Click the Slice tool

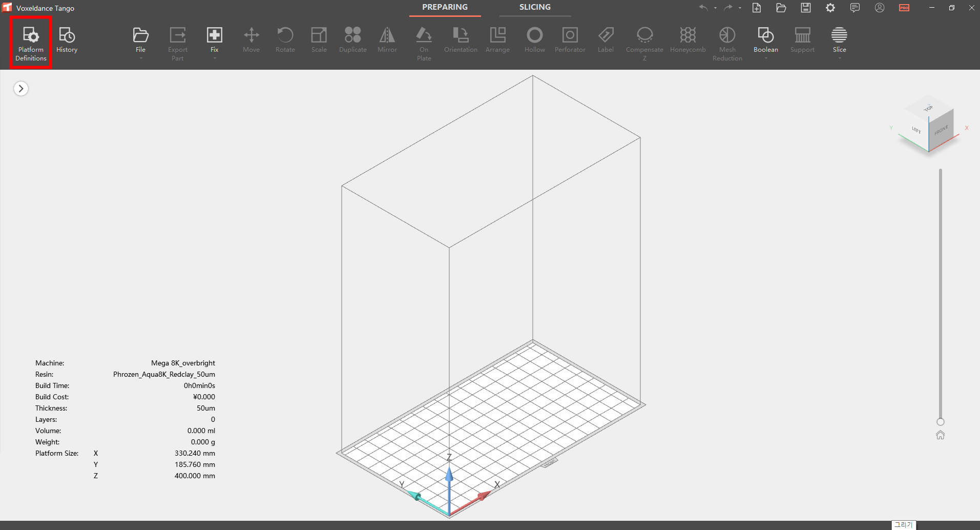point(839,40)
